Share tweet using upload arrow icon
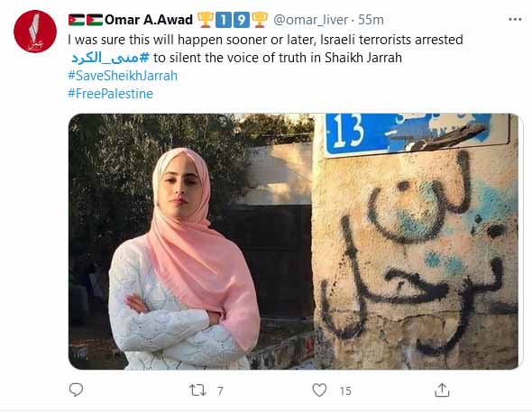 click(442, 390)
